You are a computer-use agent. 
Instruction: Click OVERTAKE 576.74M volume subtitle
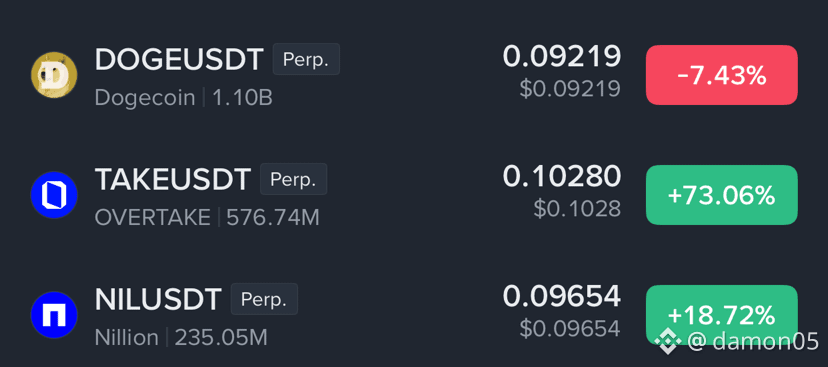click(207, 218)
